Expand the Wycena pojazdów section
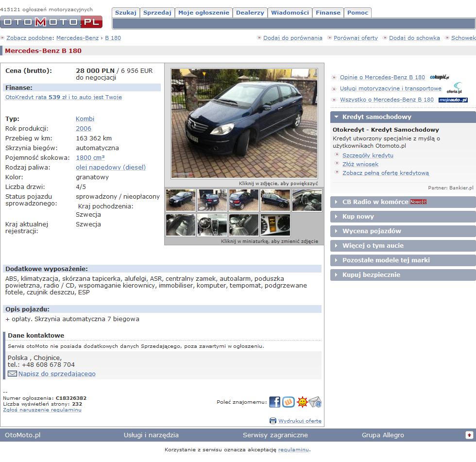This screenshot has width=476, height=462. (403, 231)
